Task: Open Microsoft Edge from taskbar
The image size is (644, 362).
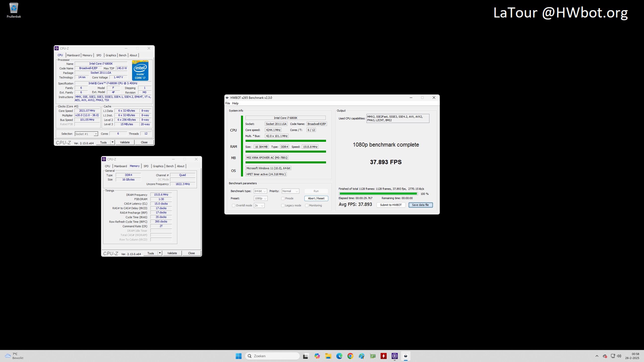Action: [339, 356]
